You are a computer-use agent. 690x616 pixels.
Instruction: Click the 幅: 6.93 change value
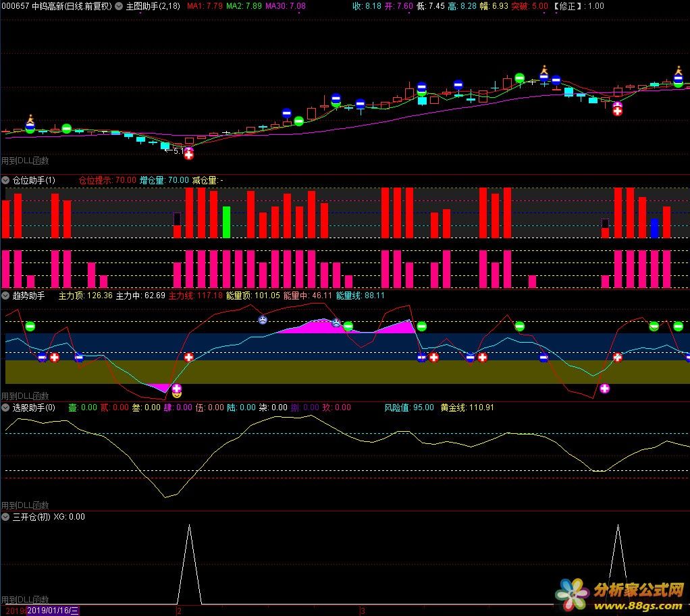494,6
